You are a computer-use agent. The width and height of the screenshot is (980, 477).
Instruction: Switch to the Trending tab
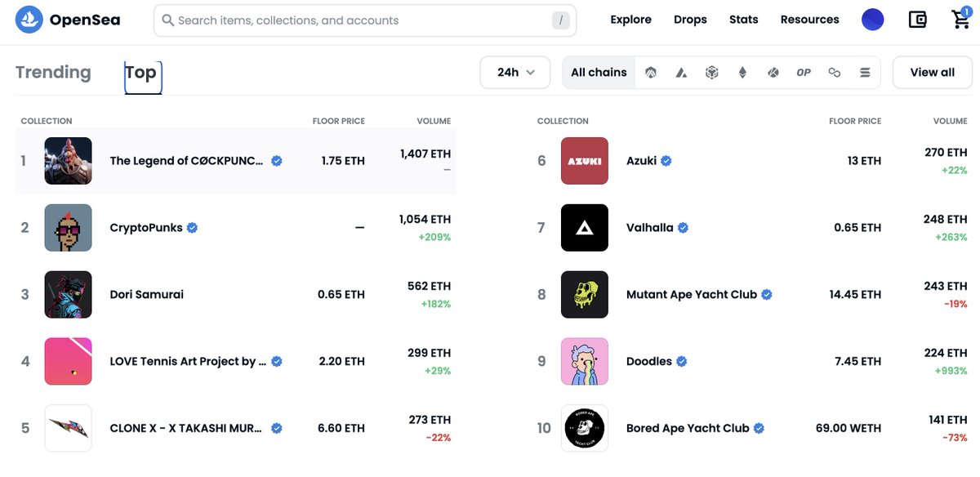click(x=53, y=73)
